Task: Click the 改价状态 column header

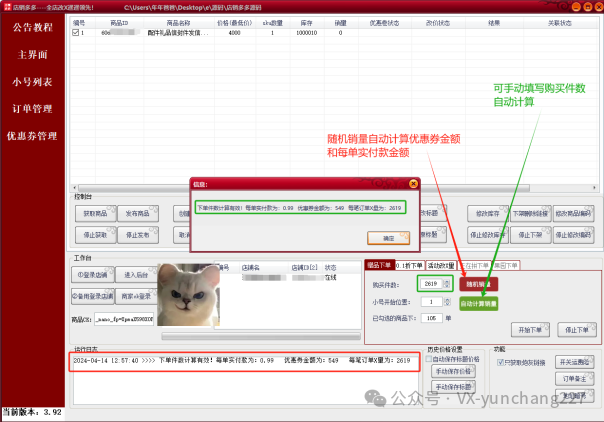Action: pyautogui.click(x=438, y=23)
